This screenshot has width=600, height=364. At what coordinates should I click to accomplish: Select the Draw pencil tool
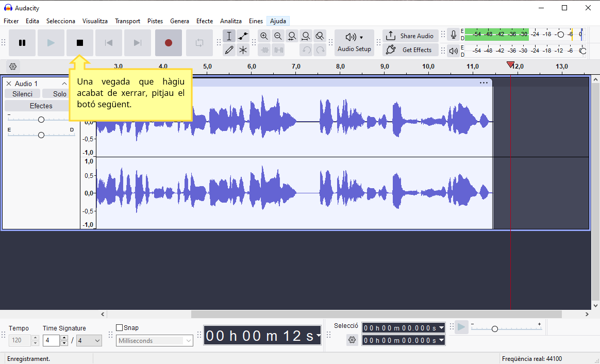point(229,50)
